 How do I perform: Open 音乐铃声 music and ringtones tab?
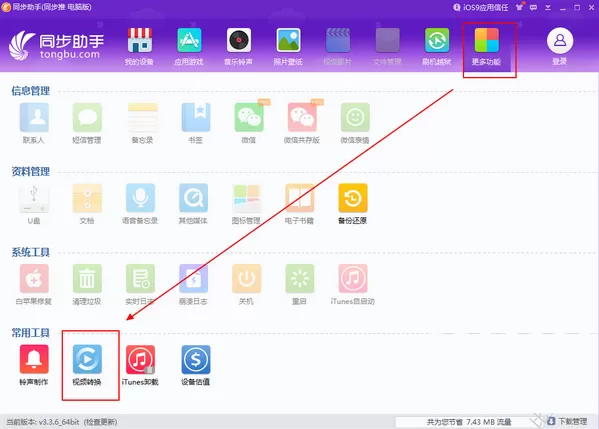point(238,47)
